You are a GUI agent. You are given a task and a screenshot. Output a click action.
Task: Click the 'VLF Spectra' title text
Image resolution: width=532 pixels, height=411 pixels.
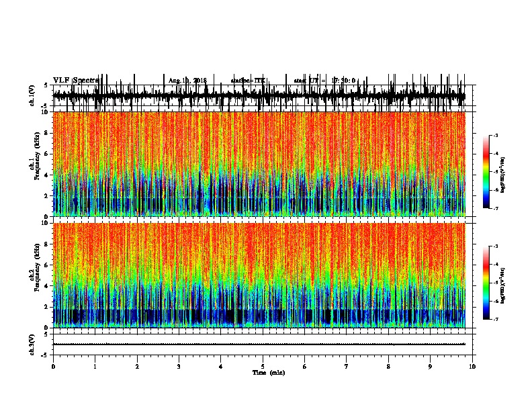[76, 81]
